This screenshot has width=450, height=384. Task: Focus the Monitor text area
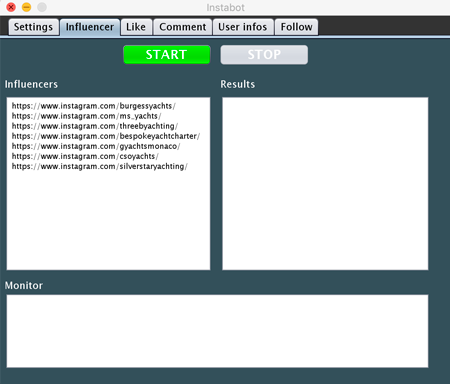click(x=217, y=331)
